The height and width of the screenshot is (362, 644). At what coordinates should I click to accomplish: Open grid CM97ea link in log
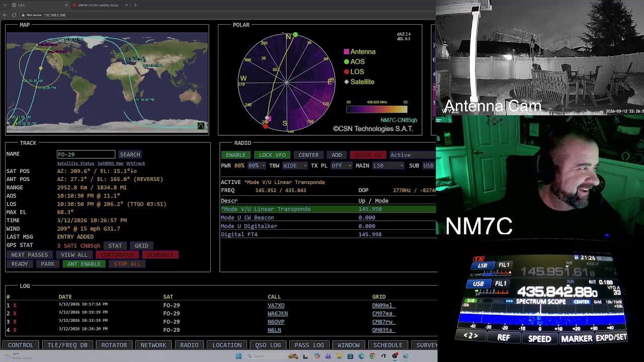382,313
